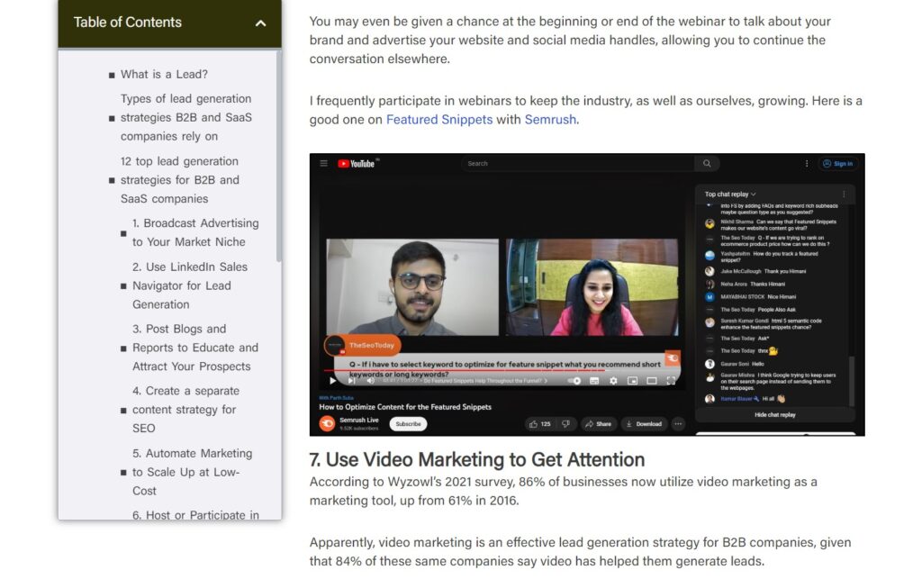Image resolution: width=922 pixels, height=588 pixels.
Task: Click the Download button under video
Action: tap(643, 423)
